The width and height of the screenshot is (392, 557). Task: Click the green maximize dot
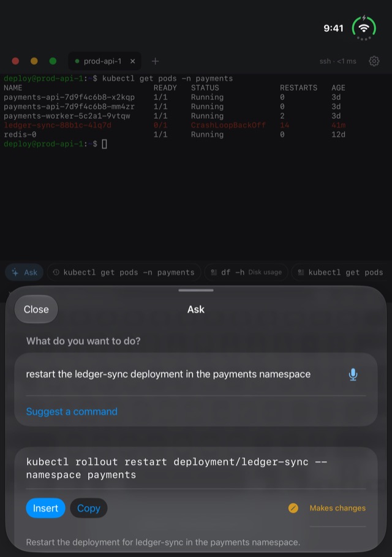(53, 61)
